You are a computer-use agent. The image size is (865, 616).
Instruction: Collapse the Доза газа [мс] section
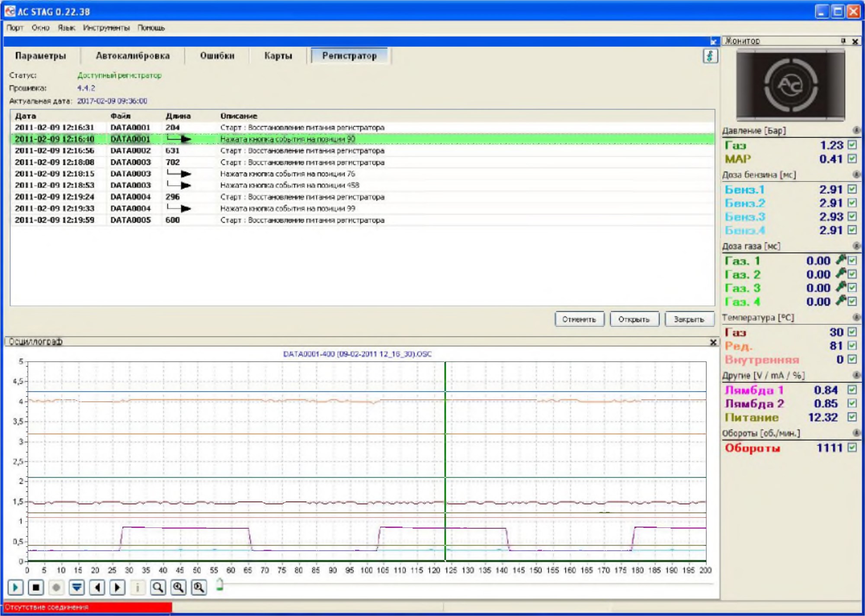tap(856, 246)
